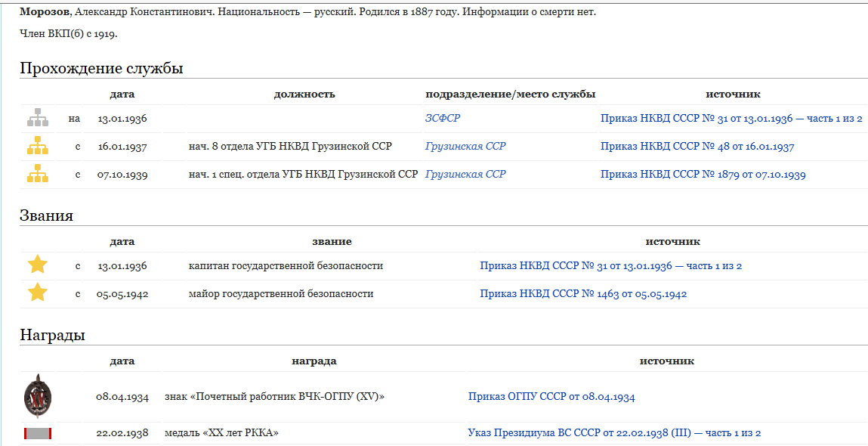Click the Прохождение службы section heading
This screenshot has width=868, height=446.
pos(102,68)
